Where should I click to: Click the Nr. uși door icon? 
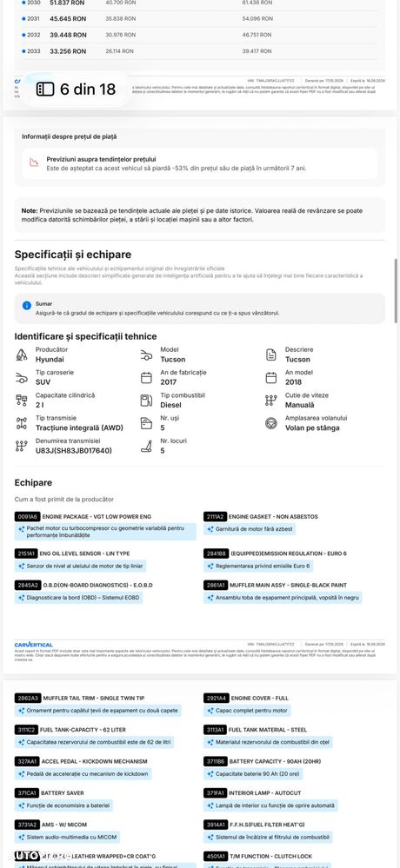coord(146,423)
